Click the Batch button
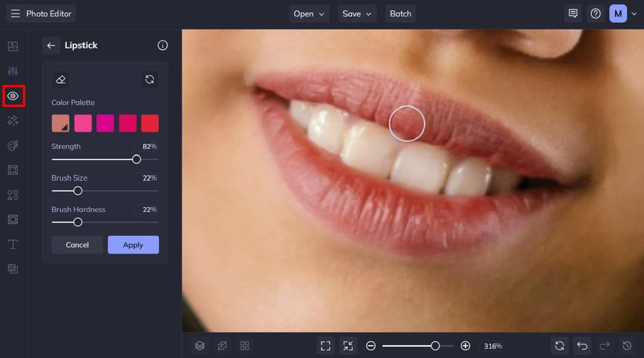The width and height of the screenshot is (644, 358). point(400,14)
